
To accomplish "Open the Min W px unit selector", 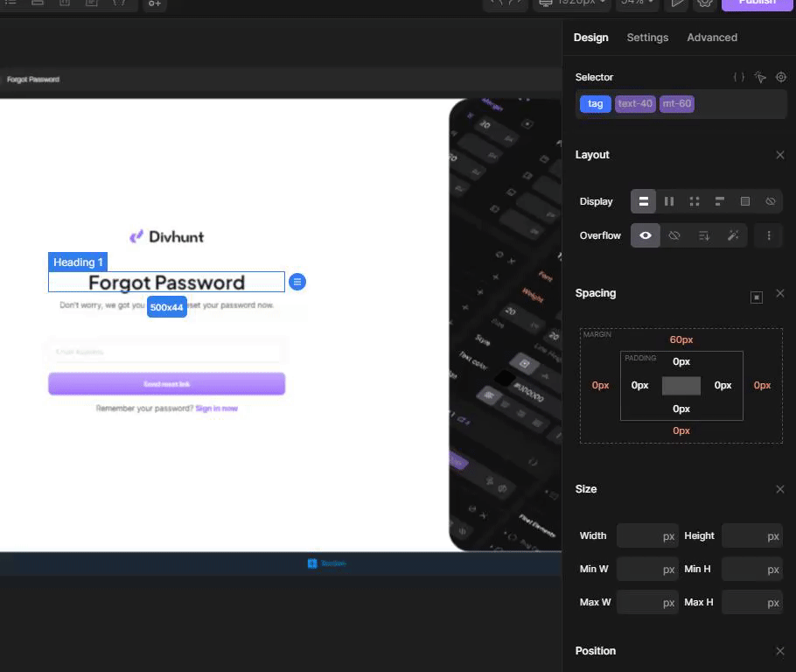I will (668, 570).
